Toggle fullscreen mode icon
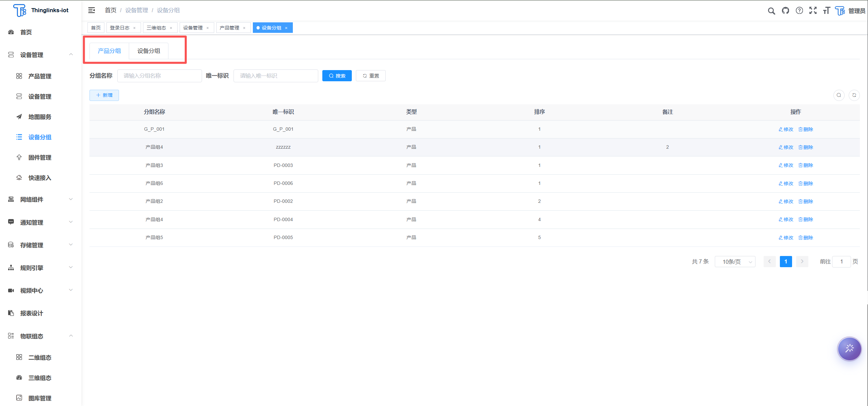Image resolution: width=868 pixels, height=406 pixels. 813,10
